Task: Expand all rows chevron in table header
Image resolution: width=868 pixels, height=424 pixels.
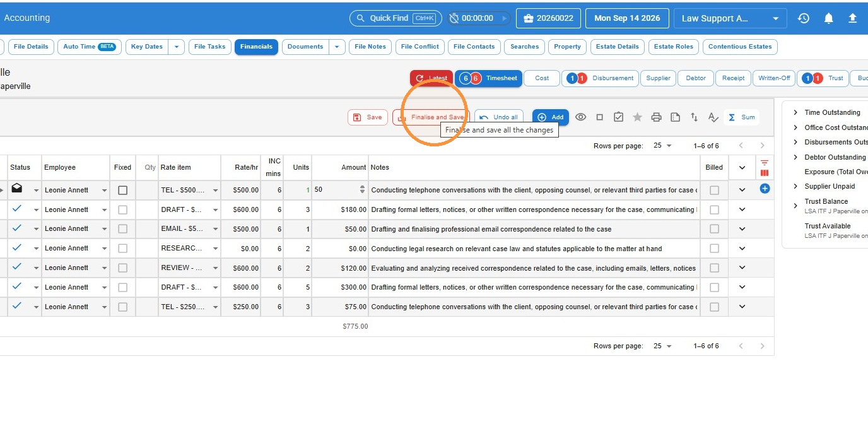Action: point(742,168)
